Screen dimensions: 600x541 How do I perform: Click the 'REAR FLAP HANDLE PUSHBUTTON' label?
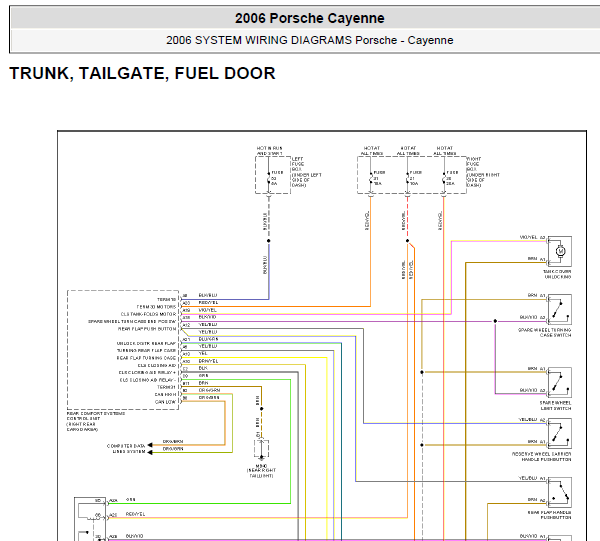pyautogui.click(x=549, y=515)
